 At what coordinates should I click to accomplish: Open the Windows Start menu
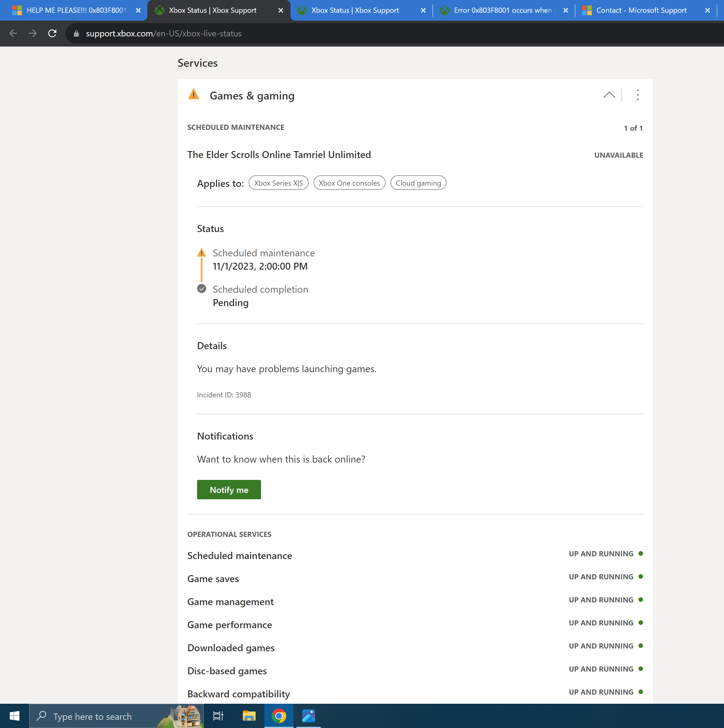(14, 716)
